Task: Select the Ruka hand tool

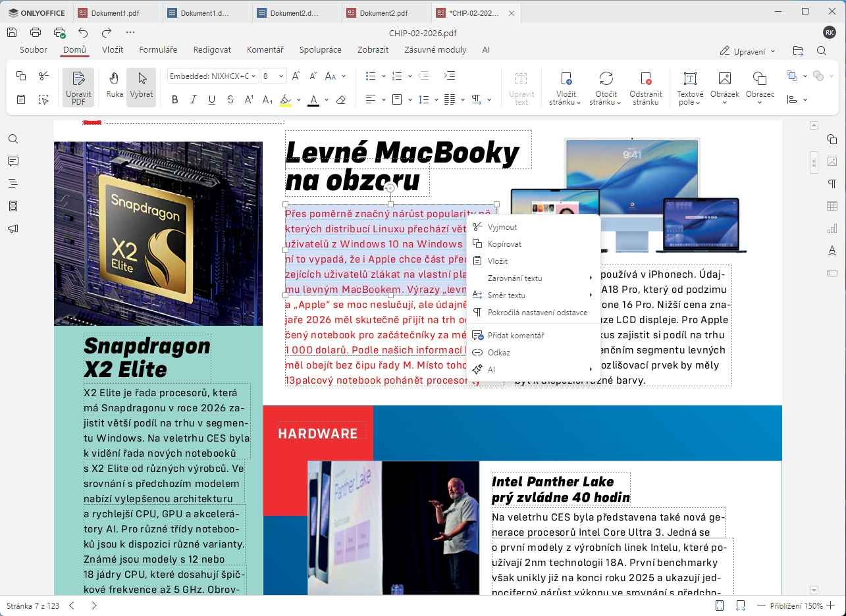Action: point(115,86)
